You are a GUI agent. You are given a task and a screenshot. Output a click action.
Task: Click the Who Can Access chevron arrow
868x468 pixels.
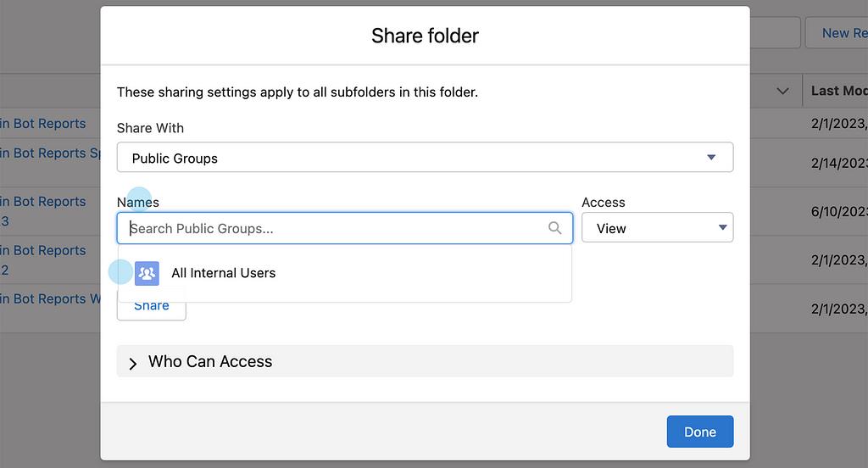click(133, 363)
